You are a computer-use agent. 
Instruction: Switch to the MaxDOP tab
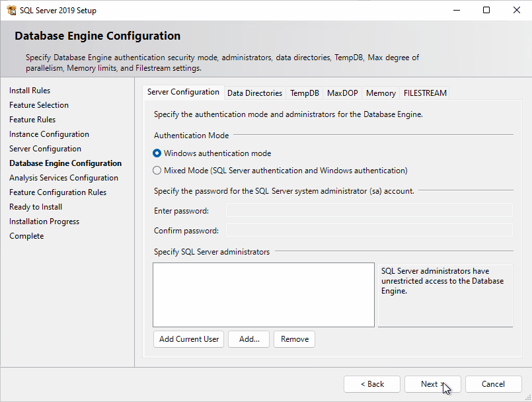(343, 93)
